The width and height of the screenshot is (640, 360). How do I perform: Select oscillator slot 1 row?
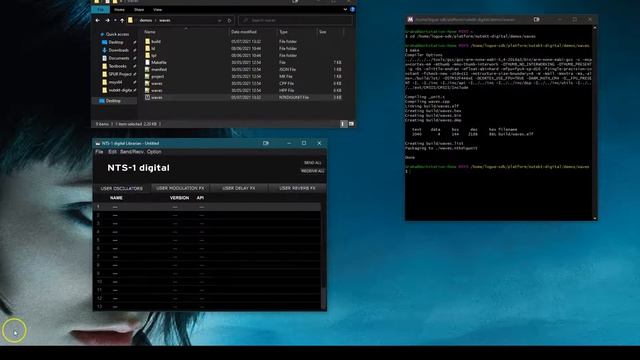pos(207,207)
